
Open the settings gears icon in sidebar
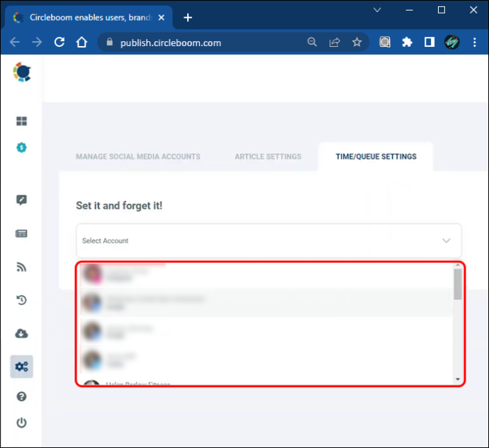point(21,366)
